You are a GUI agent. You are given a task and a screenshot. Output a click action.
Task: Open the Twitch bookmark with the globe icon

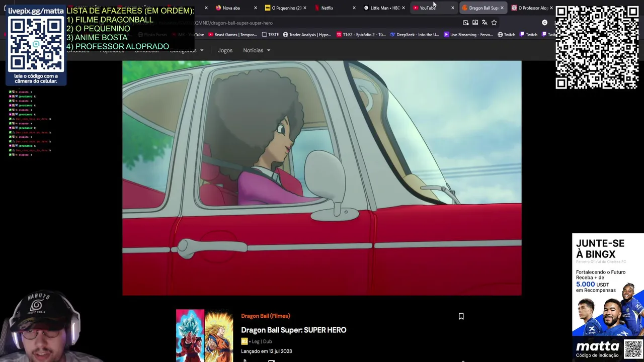pos(506,35)
